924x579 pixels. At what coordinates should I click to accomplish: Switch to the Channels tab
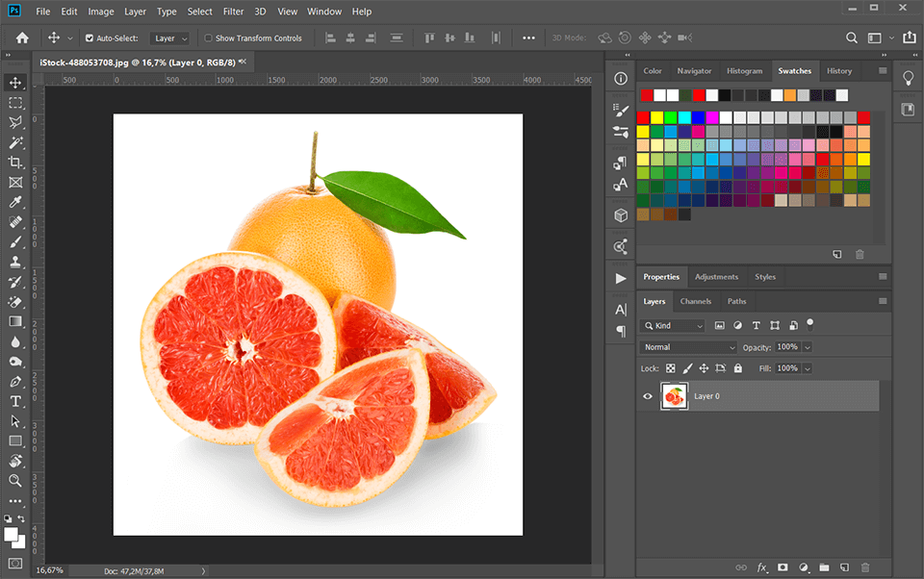pyautogui.click(x=695, y=301)
